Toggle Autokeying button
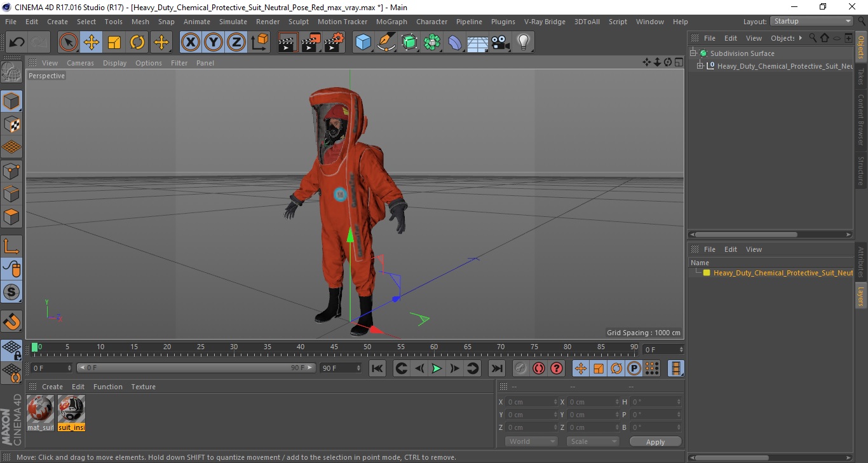Viewport: 868px width, 463px height. click(x=539, y=368)
